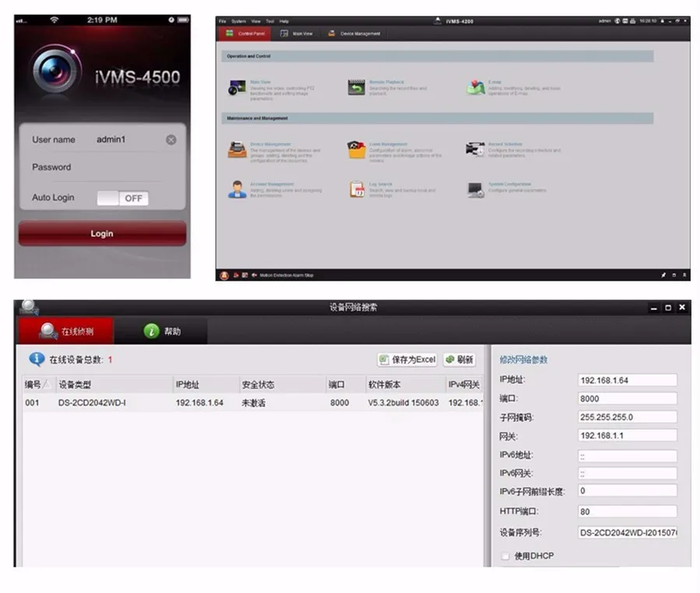The height and width of the screenshot is (593, 700).
Task: Open the Remote Playback clapperboard icon
Action: pos(356,87)
